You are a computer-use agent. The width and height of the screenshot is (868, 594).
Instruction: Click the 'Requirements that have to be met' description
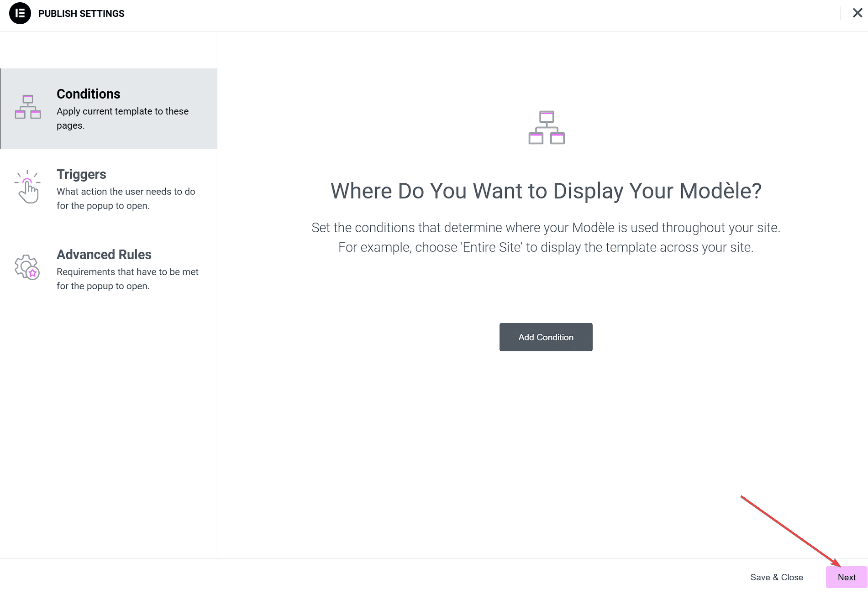coord(127,279)
